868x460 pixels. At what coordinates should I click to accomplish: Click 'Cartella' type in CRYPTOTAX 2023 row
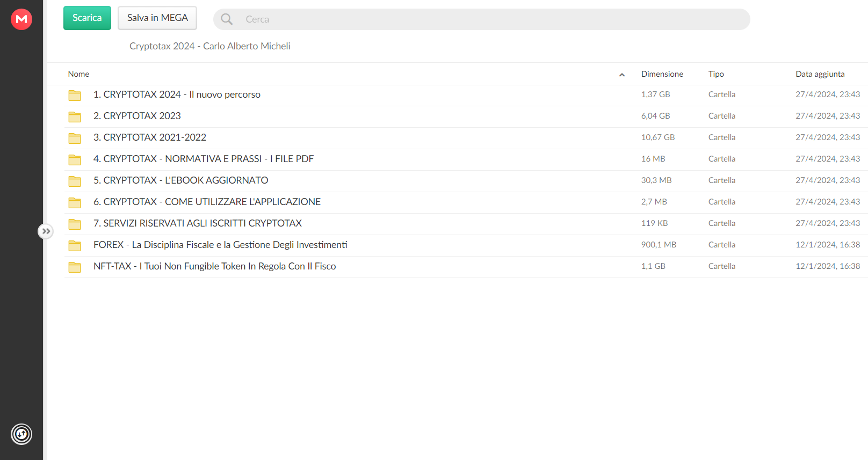click(x=722, y=116)
